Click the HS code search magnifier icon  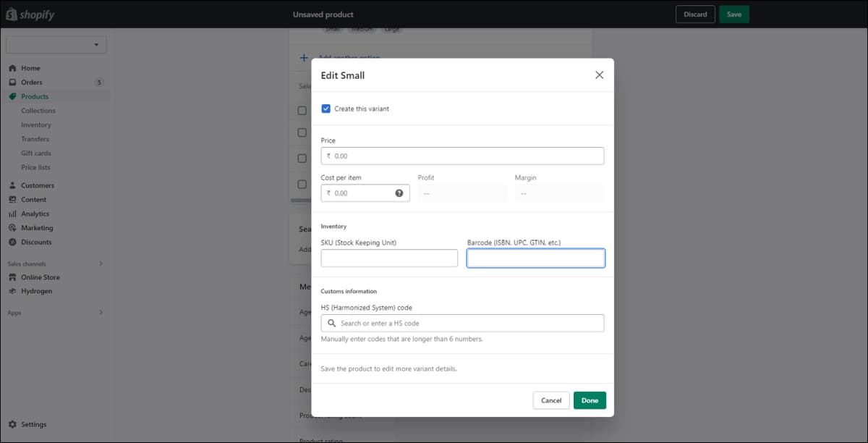tap(332, 323)
